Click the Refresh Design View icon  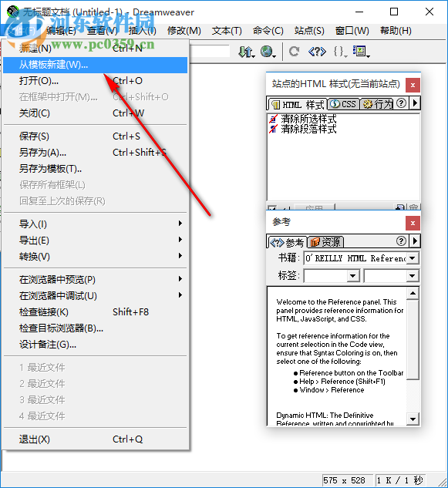[294, 52]
